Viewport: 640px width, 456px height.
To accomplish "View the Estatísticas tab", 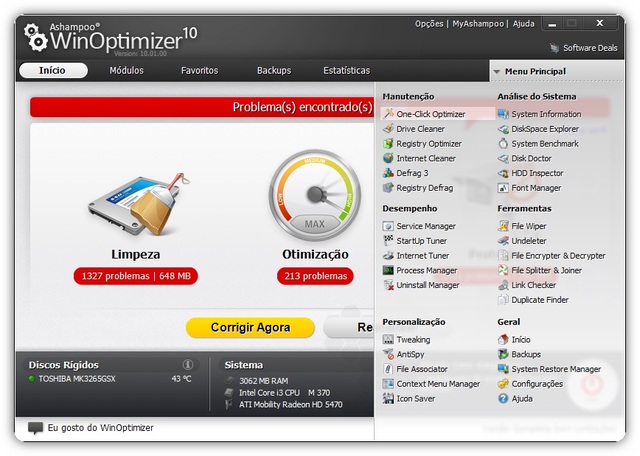I will [347, 70].
